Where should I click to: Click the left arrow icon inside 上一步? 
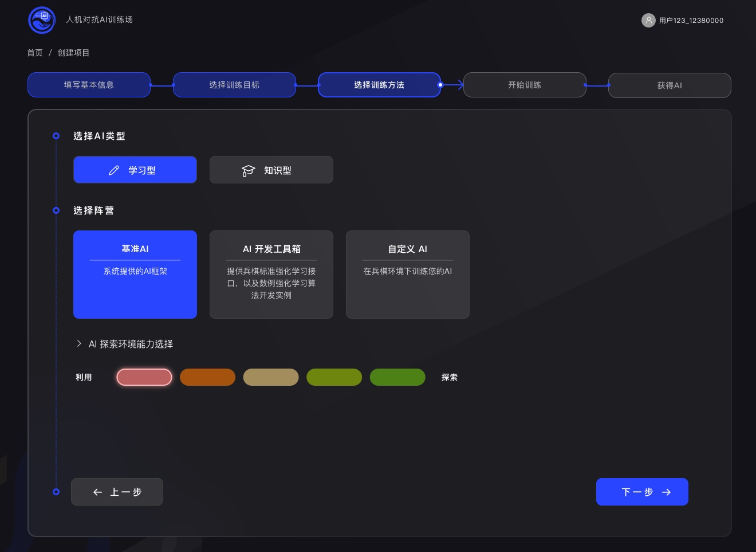97,492
